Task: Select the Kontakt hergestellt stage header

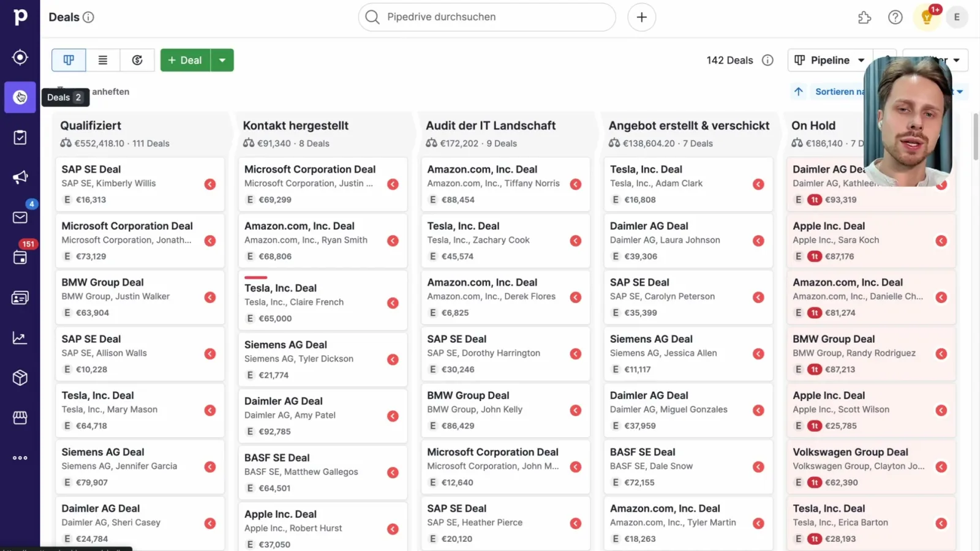Action: [x=296, y=126]
